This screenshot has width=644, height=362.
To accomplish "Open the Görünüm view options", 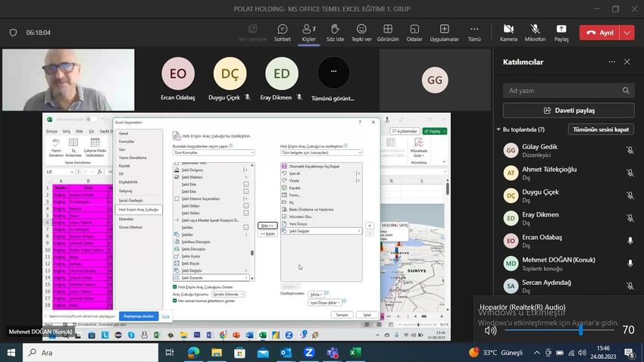I will [x=388, y=33].
